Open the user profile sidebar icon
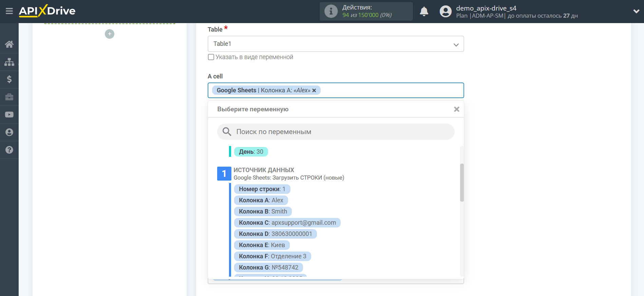The image size is (644, 296). 9,132
